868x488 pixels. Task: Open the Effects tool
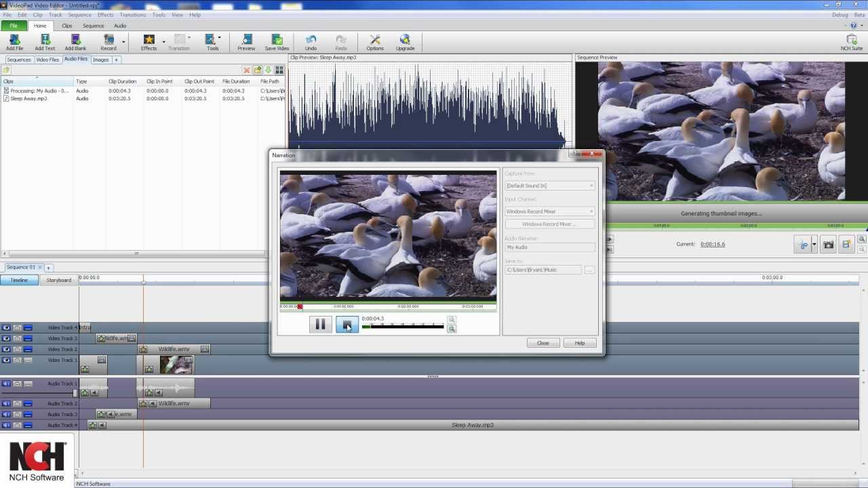(149, 43)
